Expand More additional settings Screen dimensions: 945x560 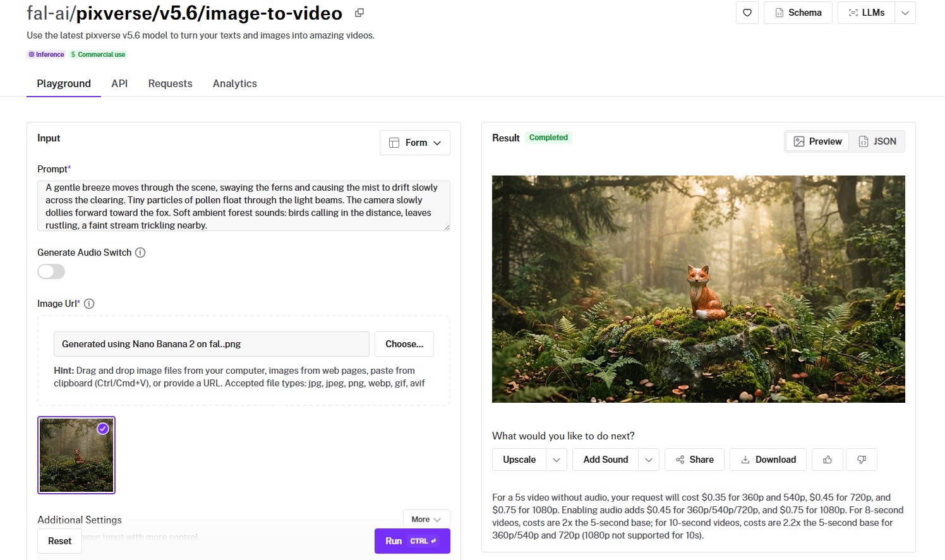point(426,520)
